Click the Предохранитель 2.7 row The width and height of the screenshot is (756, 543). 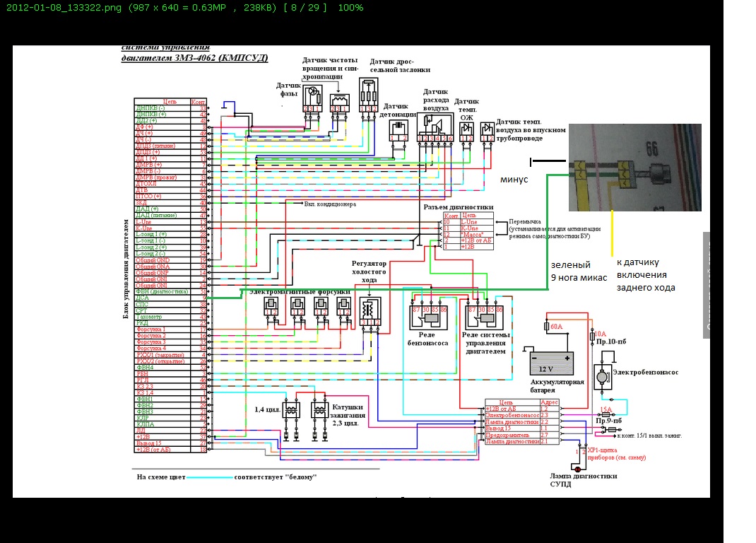pos(522,435)
